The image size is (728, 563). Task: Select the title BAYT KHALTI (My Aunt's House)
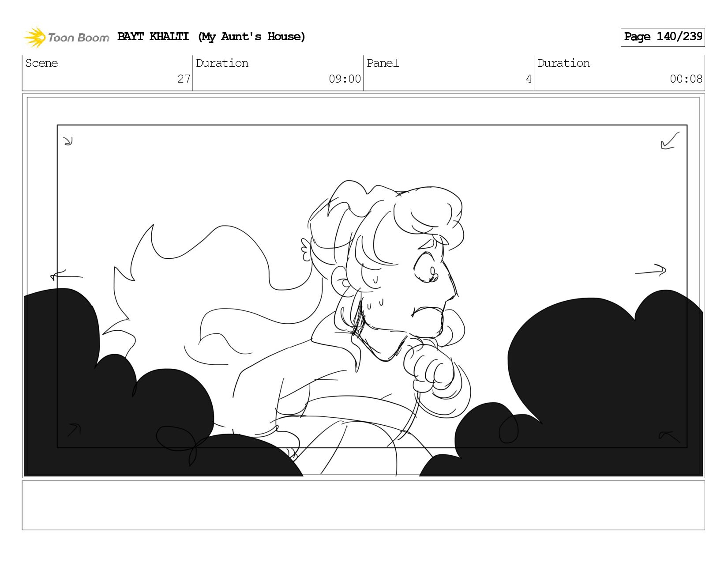[211, 37]
